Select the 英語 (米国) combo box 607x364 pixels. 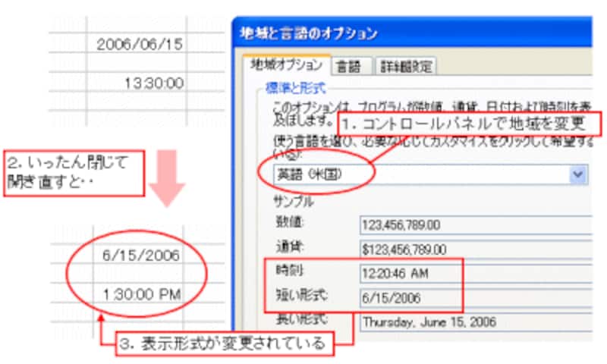417,174
